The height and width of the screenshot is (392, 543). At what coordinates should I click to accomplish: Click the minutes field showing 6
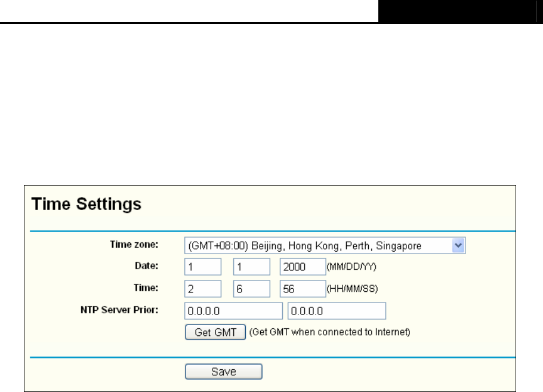coord(251,289)
